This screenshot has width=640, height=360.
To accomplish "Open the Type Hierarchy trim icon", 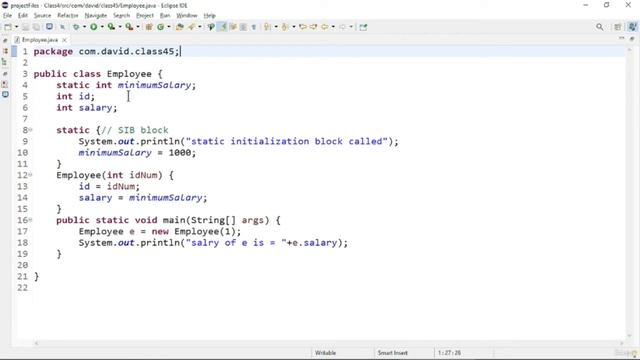I will point(5,62).
